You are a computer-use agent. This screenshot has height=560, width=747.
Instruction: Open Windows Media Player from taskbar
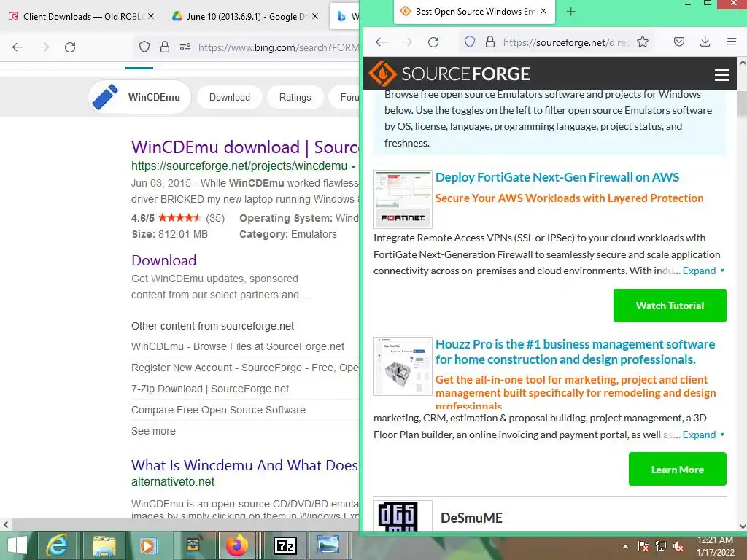(x=148, y=545)
